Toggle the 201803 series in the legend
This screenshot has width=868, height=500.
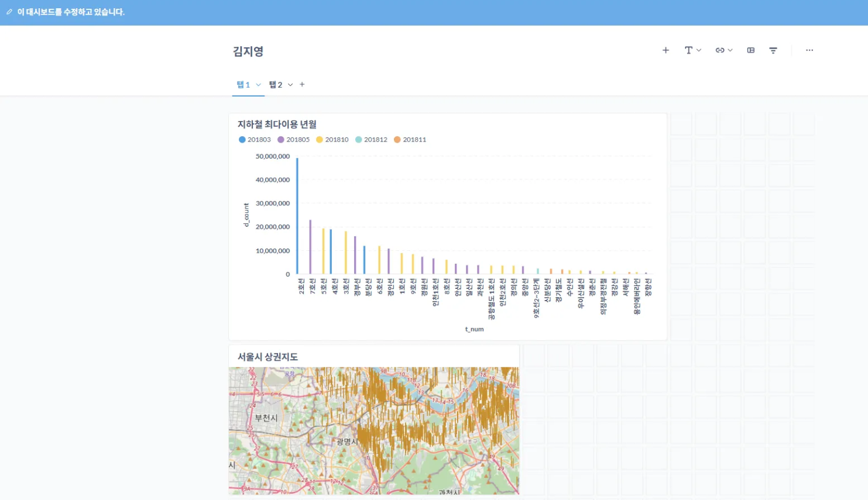[x=255, y=140]
